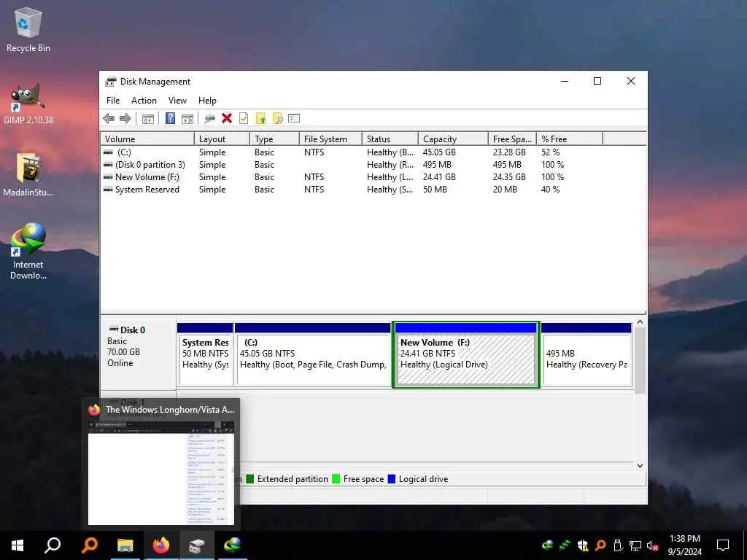Open the Recycle Bin desktop icon
Screen dimensions: 747x560
[x=28, y=30]
